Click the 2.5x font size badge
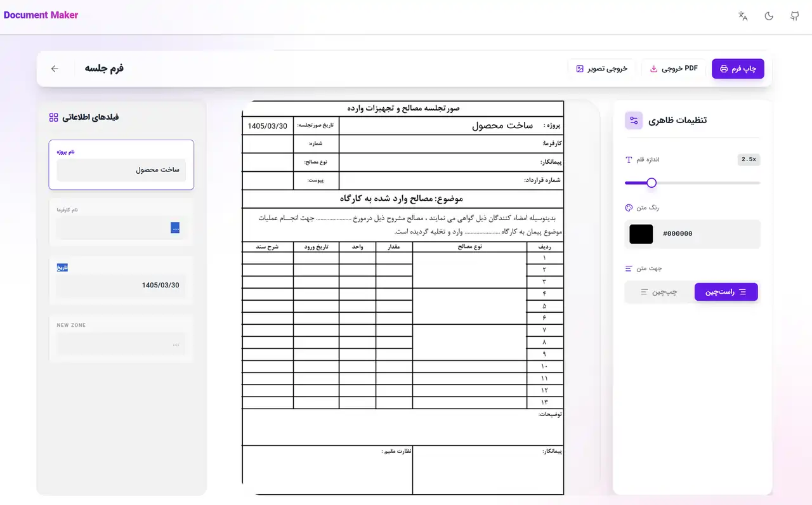Viewport: 812px width, 505px height. coord(749,160)
